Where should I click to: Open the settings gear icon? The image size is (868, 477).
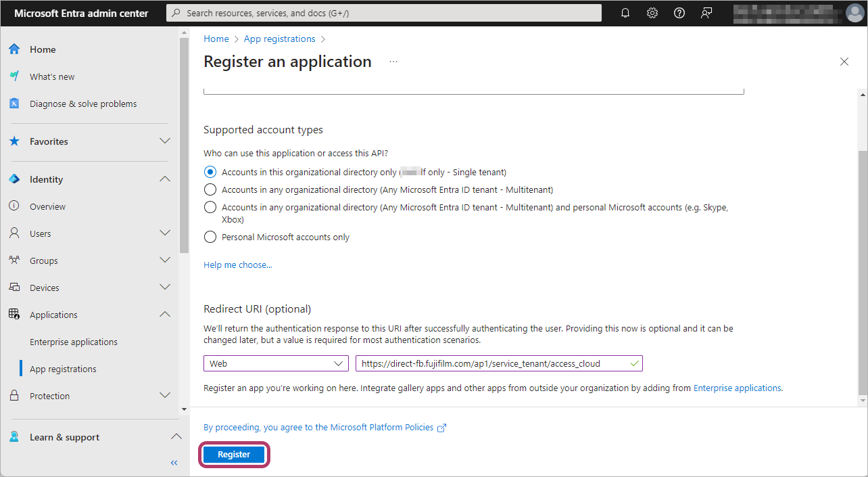tap(652, 13)
